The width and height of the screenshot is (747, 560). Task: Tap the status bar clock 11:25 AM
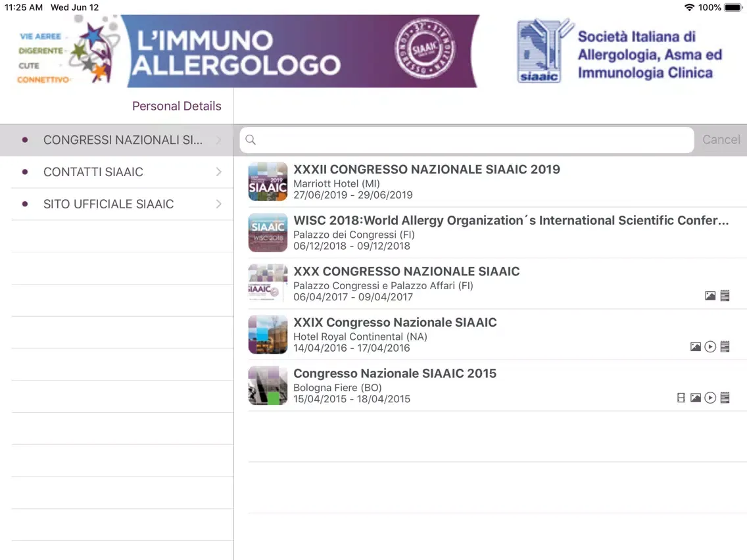(x=24, y=7)
